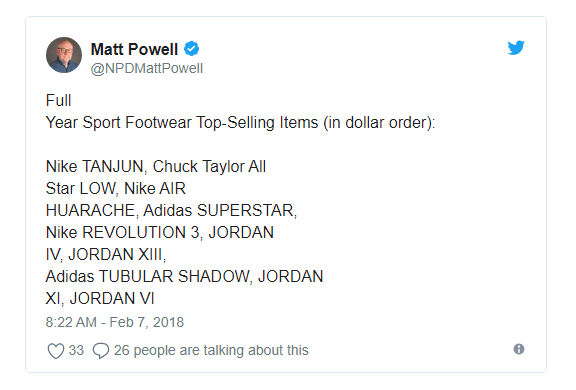
Task: Click the Adidas TUBULAR SHADOW, JORDAN line
Action: (184, 277)
